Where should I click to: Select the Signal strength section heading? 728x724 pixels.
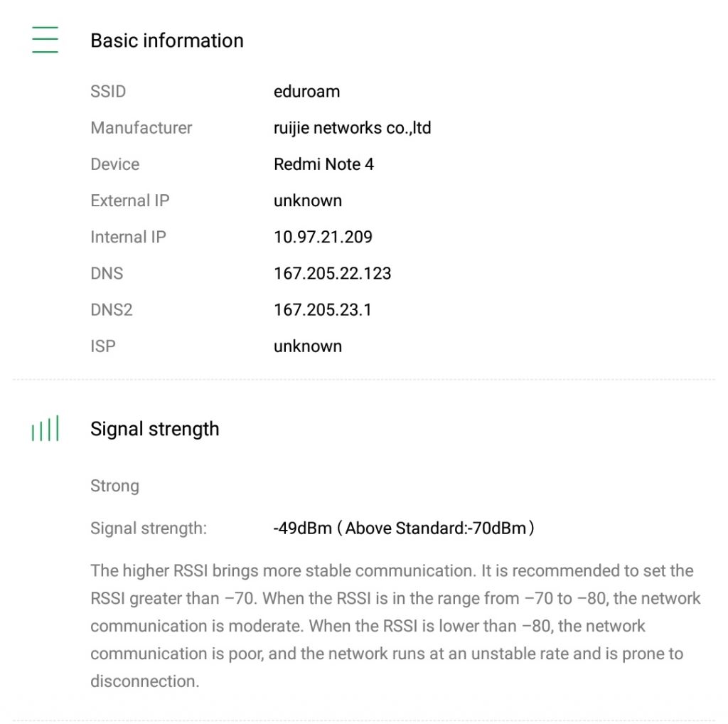(x=154, y=429)
